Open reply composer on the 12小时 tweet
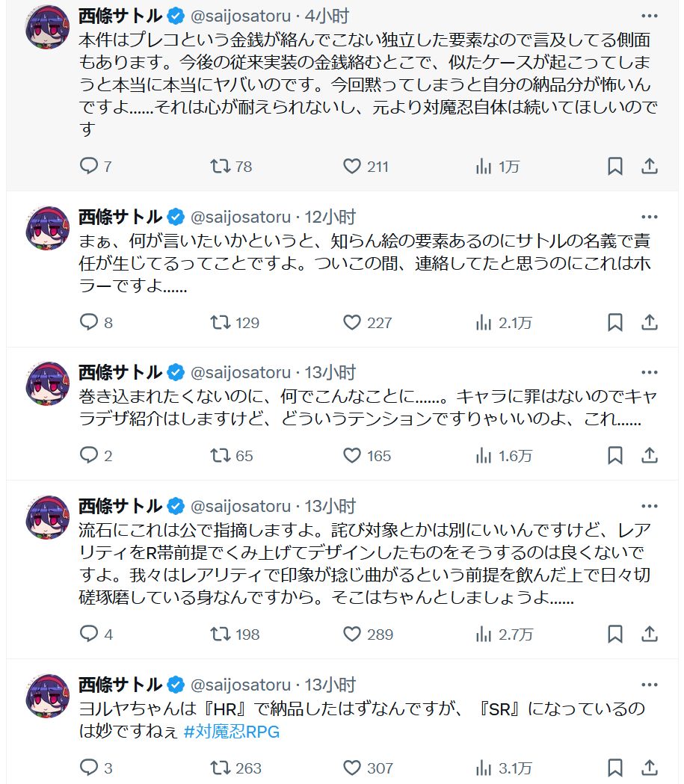This screenshot has height=784, width=684. coord(89,323)
